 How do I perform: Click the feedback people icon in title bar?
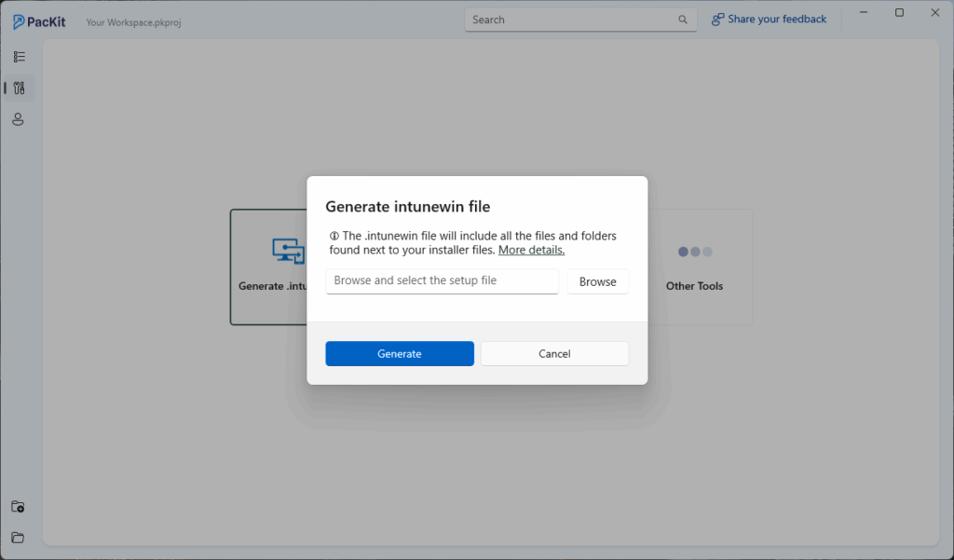[x=717, y=20]
